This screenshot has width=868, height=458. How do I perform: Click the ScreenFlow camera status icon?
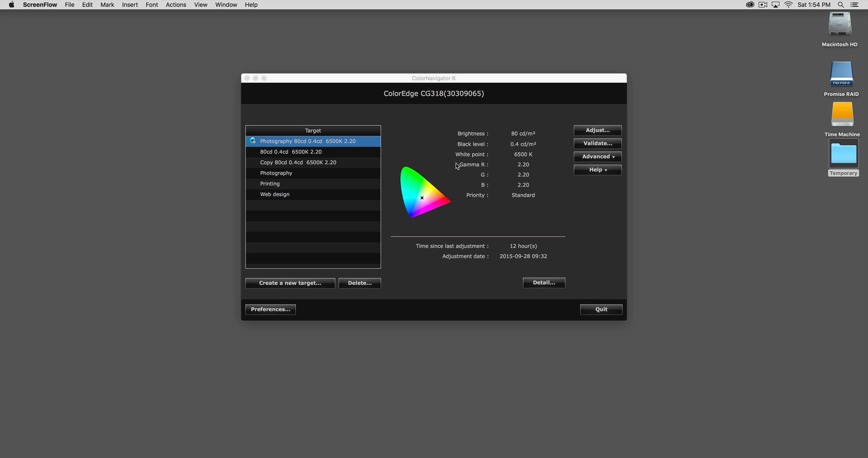(763, 5)
